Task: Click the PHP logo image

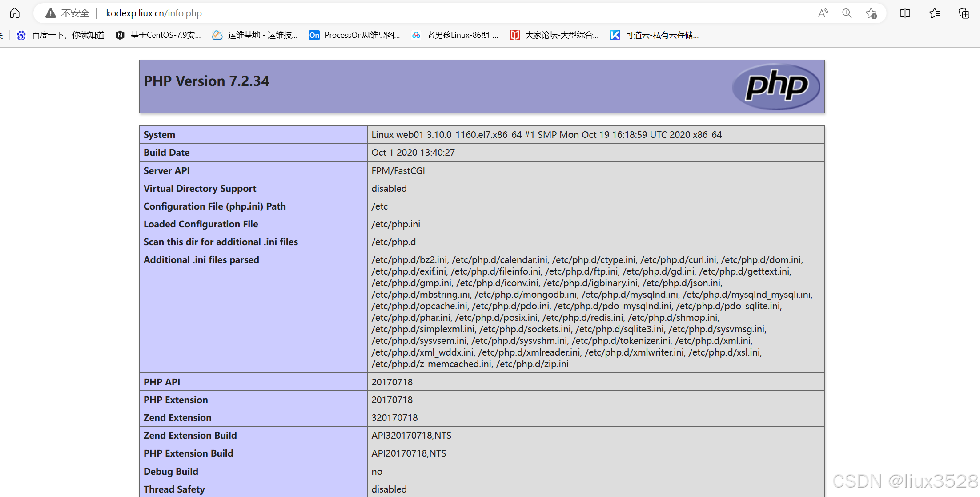Action: [x=776, y=86]
